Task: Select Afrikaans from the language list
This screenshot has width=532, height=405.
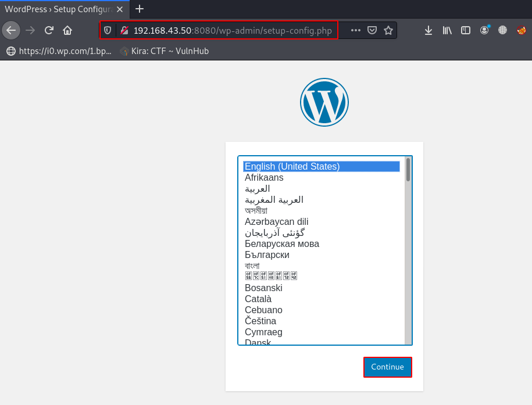Action: tap(322, 178)
